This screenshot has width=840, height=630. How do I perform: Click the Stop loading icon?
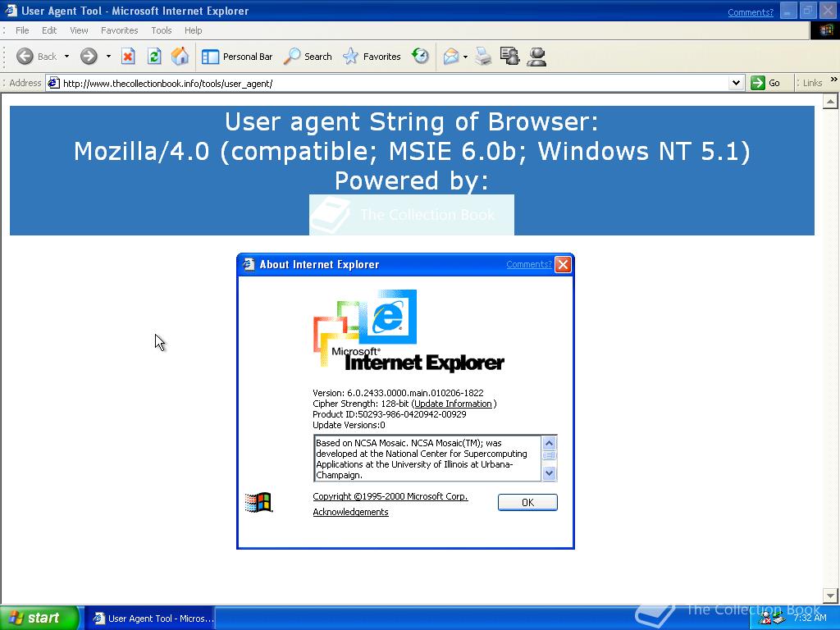128,57
